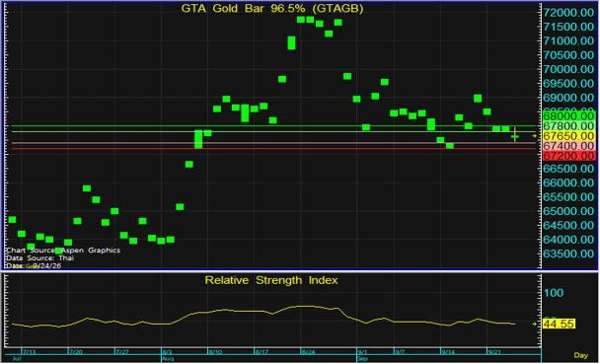Click the red 67200.00 level tag

point(569,156)
